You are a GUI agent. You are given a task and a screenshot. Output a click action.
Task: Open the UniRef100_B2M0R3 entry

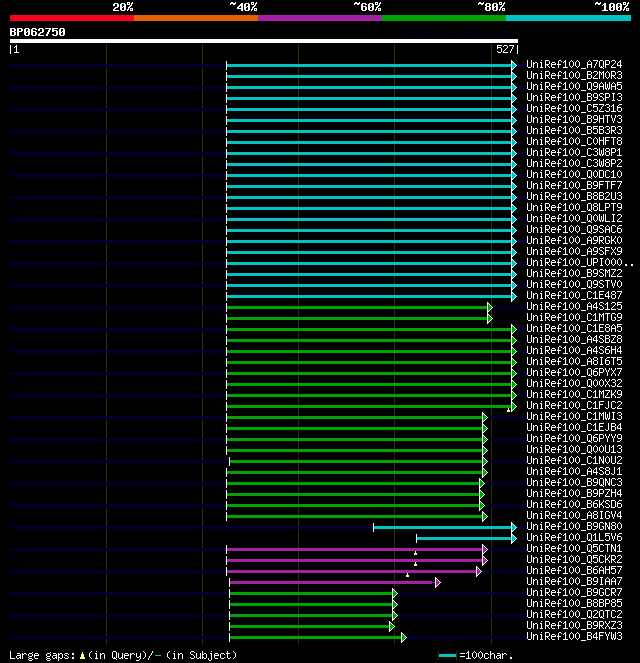tap(574, 76)
